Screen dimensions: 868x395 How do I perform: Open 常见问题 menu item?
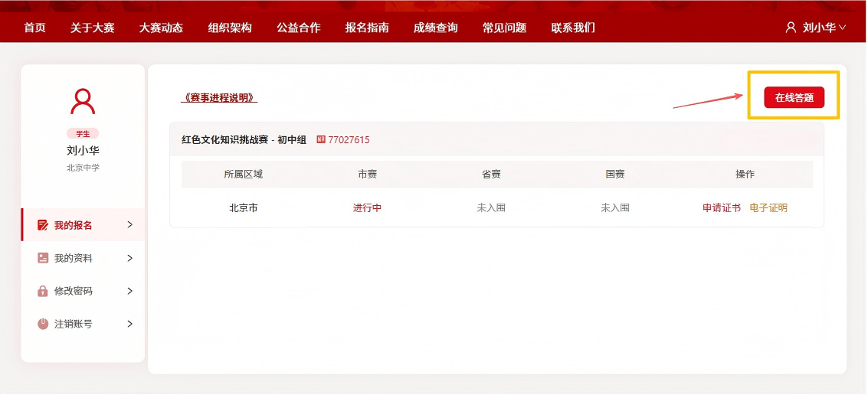504,28
